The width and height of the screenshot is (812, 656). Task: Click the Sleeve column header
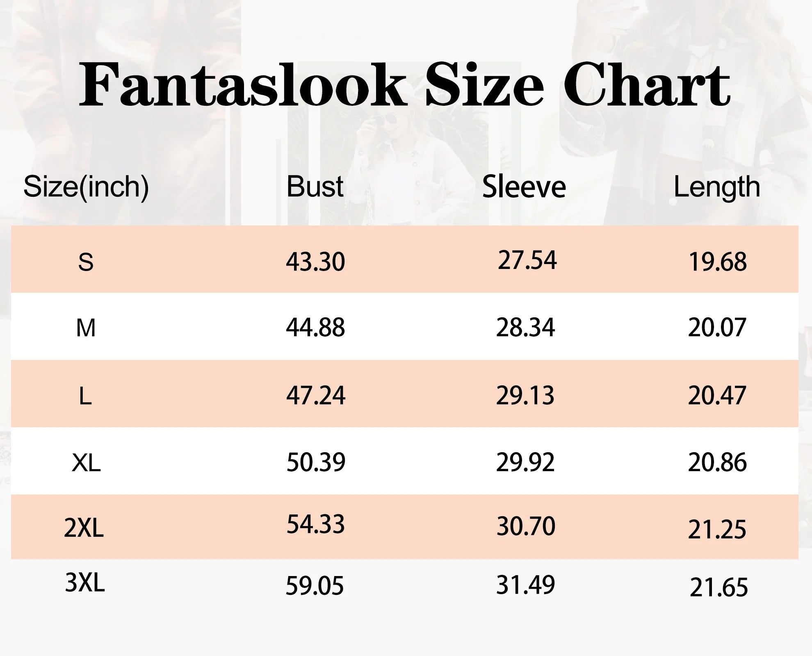(x=524, y=187)
